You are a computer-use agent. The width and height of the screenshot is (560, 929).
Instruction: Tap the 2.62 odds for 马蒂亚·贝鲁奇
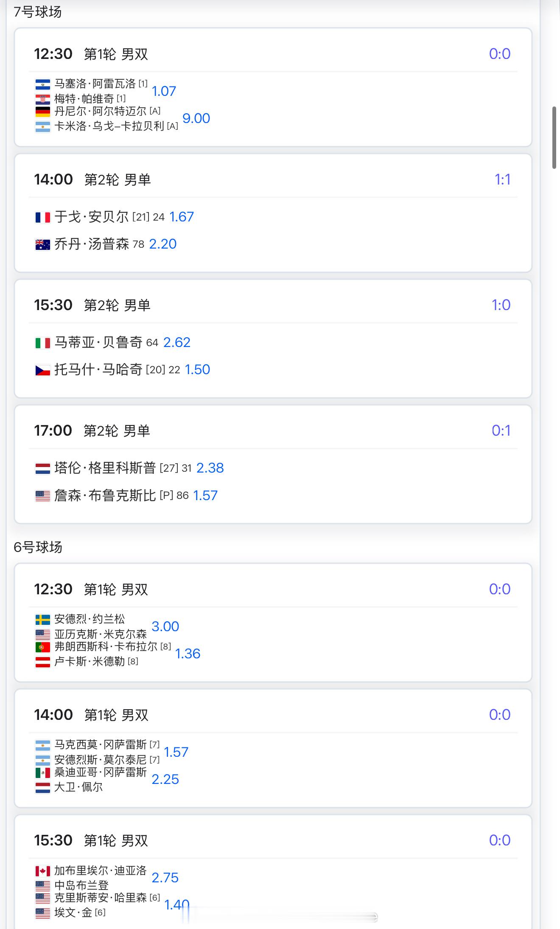point(176,342)
